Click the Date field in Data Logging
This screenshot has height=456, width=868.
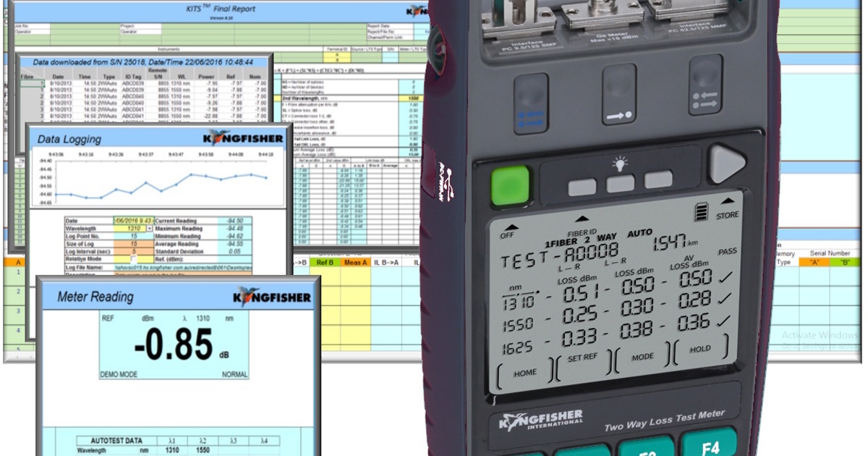click(x=133, y=221)
